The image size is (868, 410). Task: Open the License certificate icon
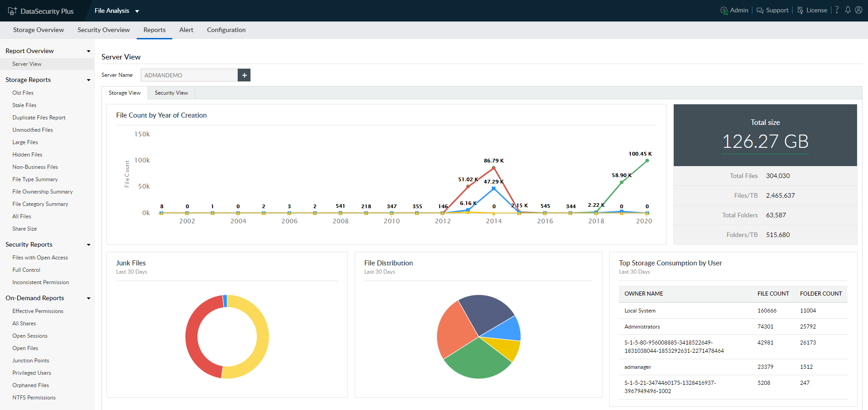(x=800, y=11)
